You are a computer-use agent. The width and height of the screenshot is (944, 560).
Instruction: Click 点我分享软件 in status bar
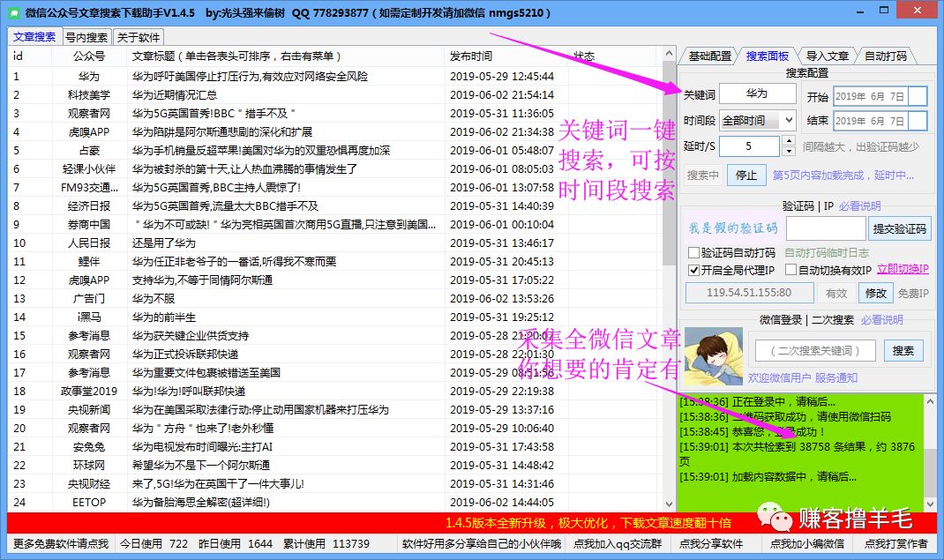[x=711, y=544]
